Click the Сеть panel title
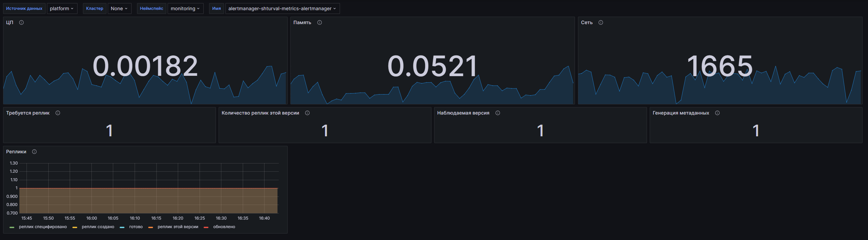 click(586, 22)
